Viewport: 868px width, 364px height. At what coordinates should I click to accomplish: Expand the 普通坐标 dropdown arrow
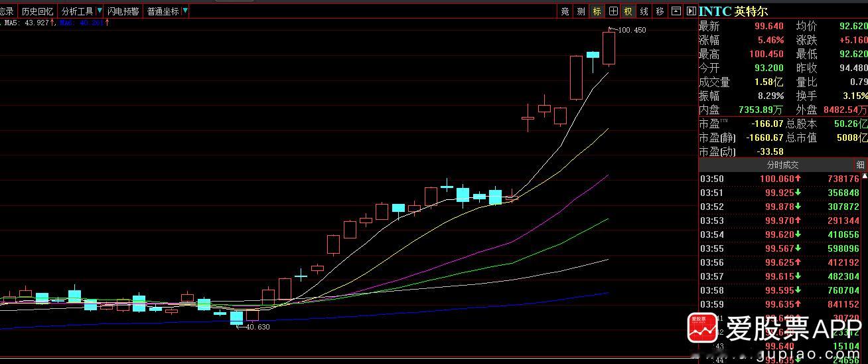(185, 11)
